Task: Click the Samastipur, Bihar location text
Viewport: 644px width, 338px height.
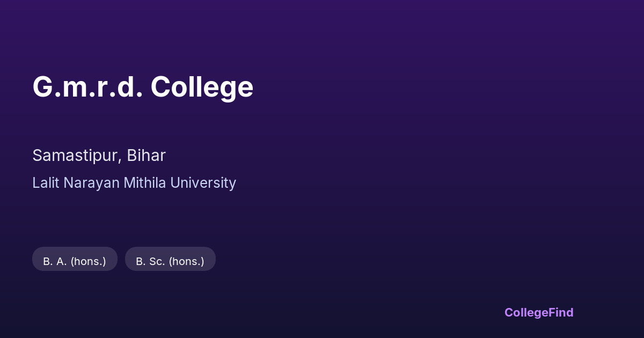Action: click(x=99, y=156)
